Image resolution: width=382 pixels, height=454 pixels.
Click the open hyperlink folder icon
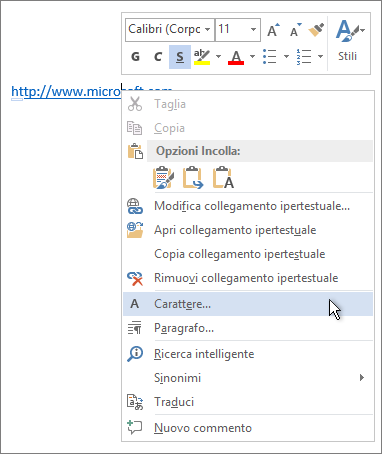click(x=135, y=230)
